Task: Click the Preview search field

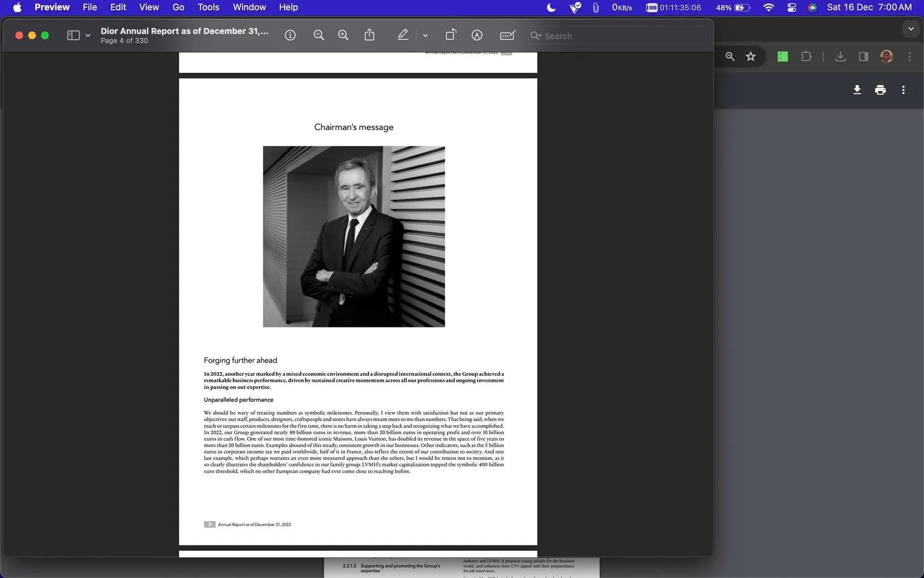Action: [x=616, y=36]
